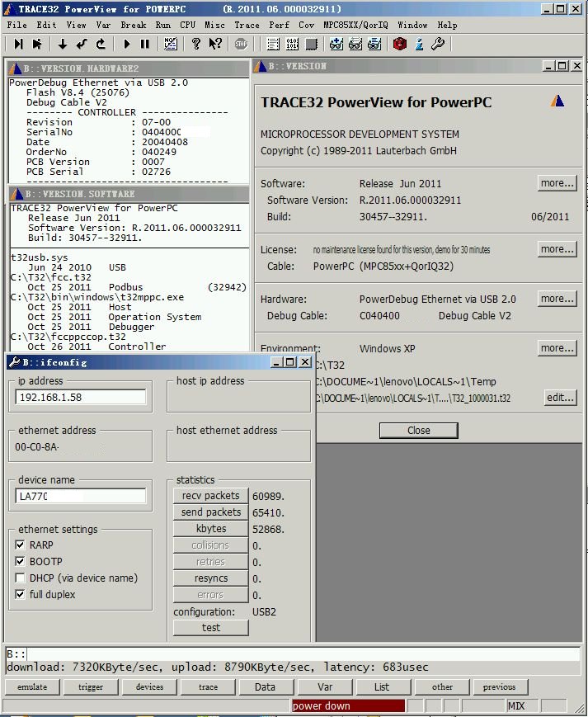Viewport: 588px width, 717px height.
Task: Click the wrench icon in ifconfig title
Action: point(14,362)
